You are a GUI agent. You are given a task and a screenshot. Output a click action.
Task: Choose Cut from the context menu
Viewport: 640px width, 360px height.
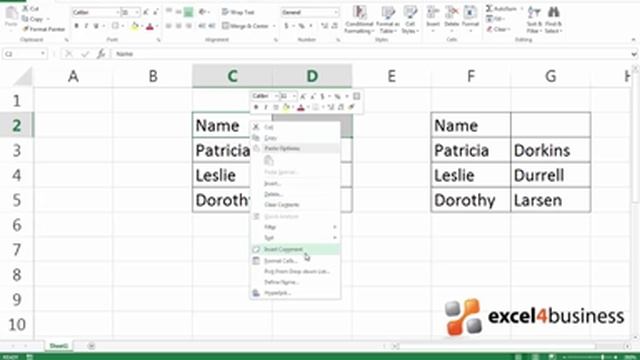295,127
